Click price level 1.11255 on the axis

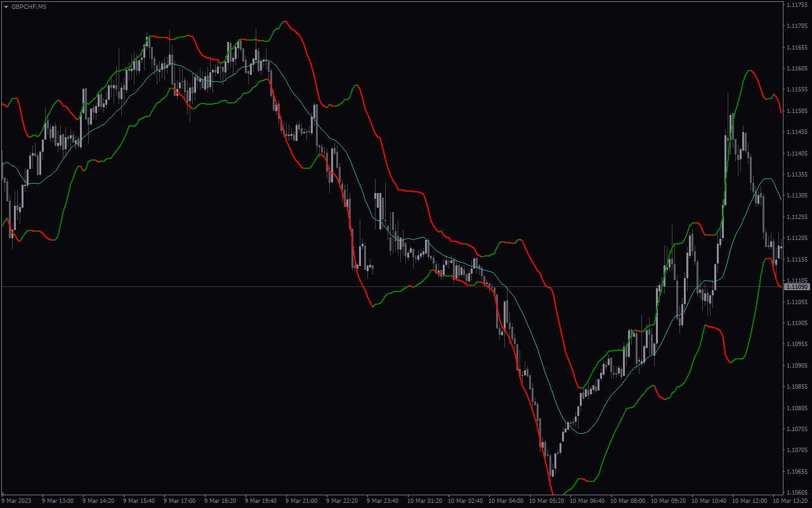point(797,217)
